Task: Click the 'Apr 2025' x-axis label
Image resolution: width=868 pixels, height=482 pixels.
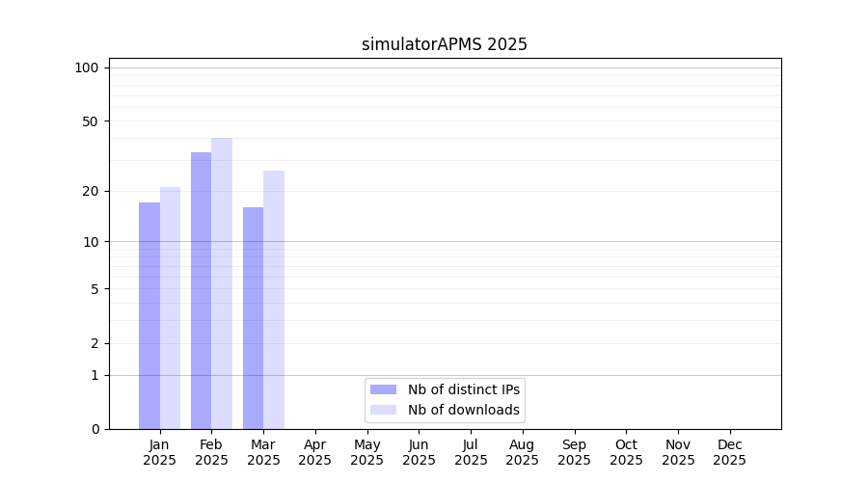Action: (315, 452)
